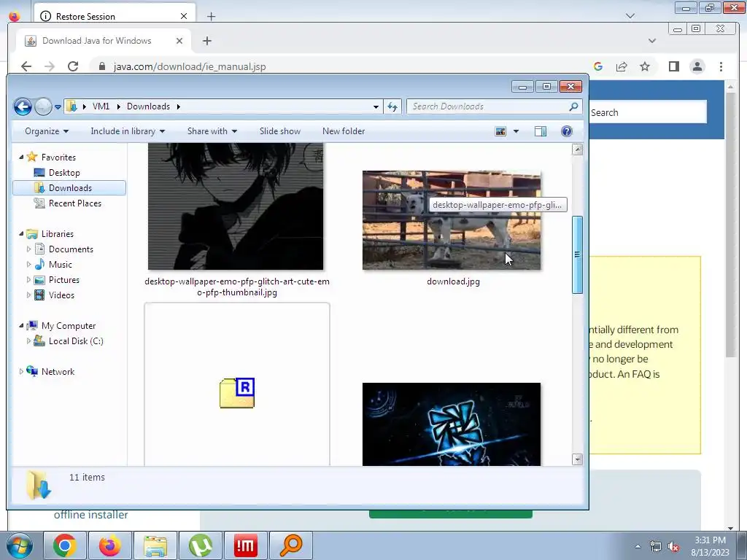Open uTorrent from the taskbar

click(201, 545)
